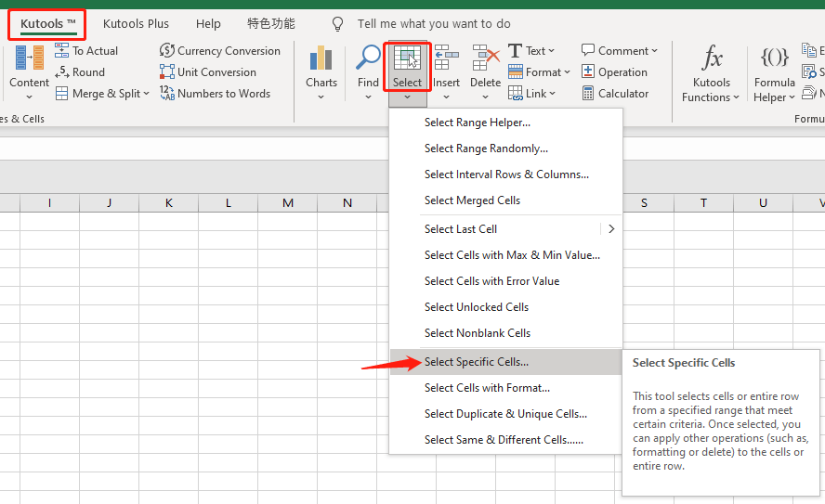This screenshot has height=504, width=825.
Task: Choose Select Range Randomly menu item
Action: pos(505,149)
